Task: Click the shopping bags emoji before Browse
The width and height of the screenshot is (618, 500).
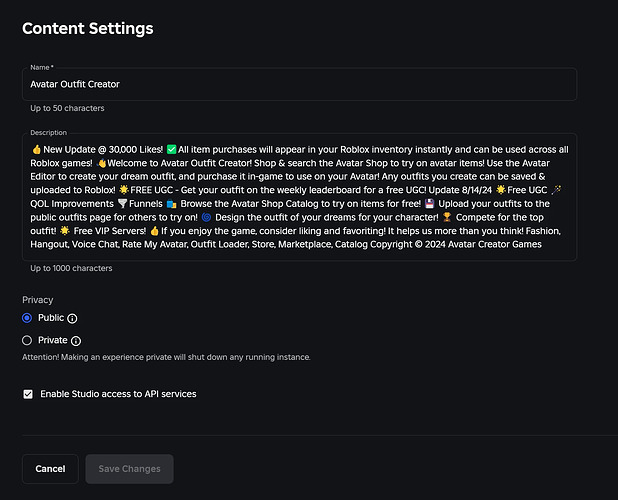Action: pos(171,204)
